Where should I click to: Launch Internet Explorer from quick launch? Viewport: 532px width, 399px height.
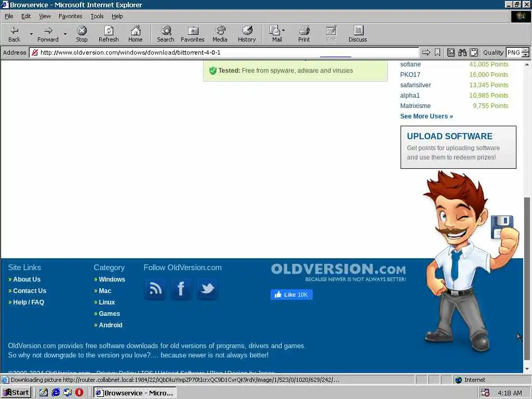tap(56, 393)
